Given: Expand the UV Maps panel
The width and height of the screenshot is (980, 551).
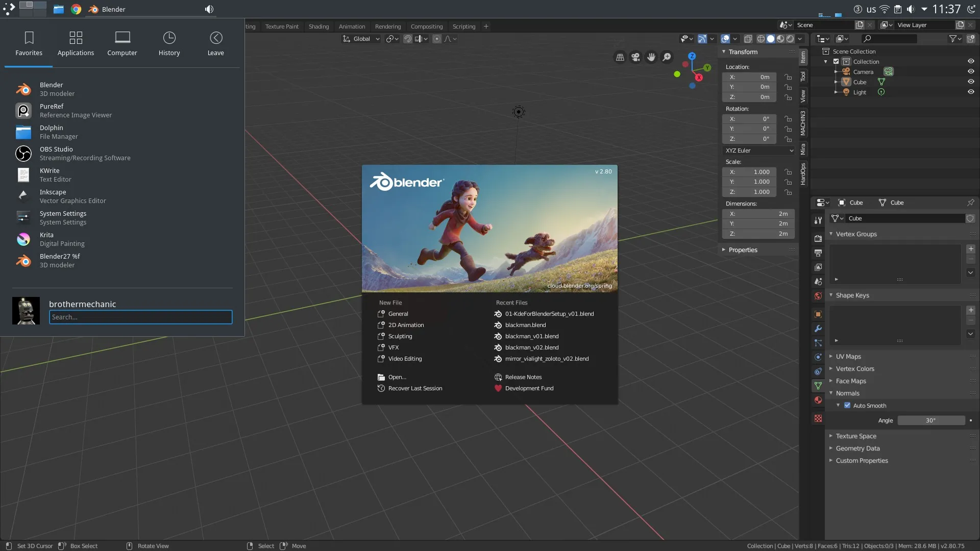Looking at the screenshot, I should (830, 356).
